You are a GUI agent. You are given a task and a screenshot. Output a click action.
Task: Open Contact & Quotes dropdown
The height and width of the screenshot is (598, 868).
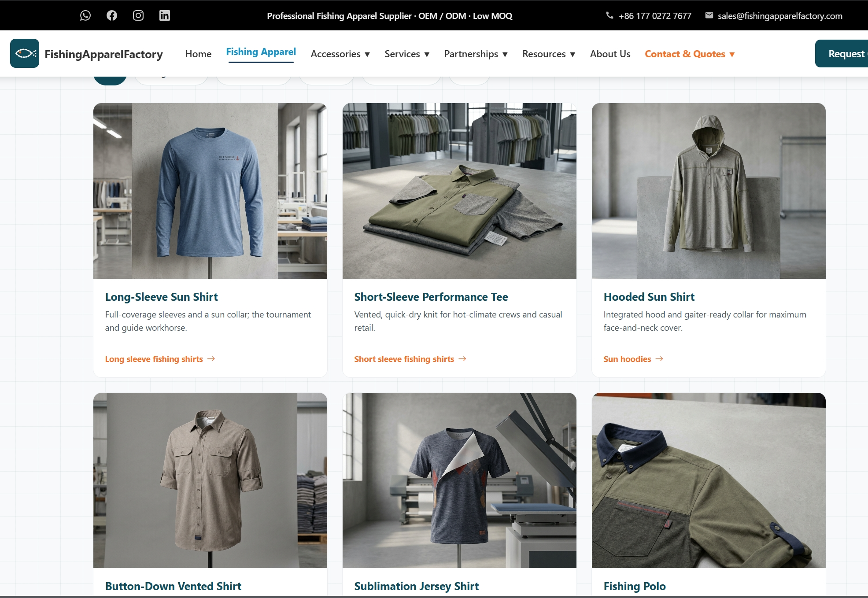[690, 54]
